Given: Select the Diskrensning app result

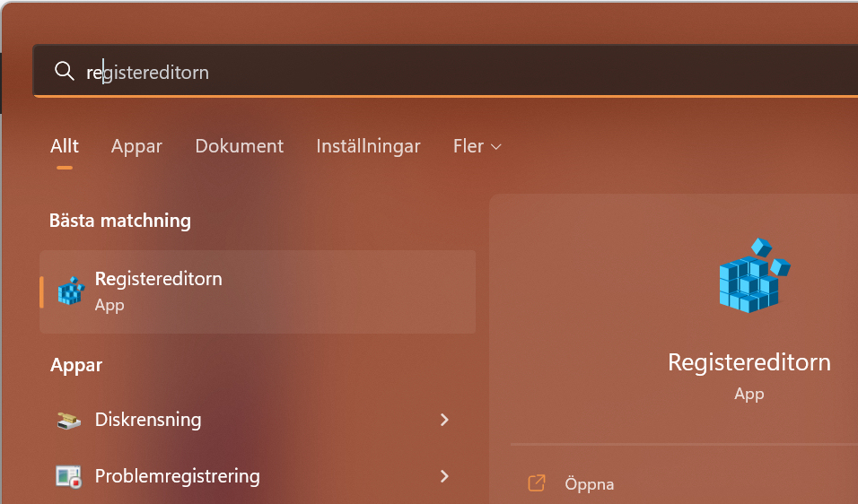Looking at the screenshot, I should [x=258, y=420].
